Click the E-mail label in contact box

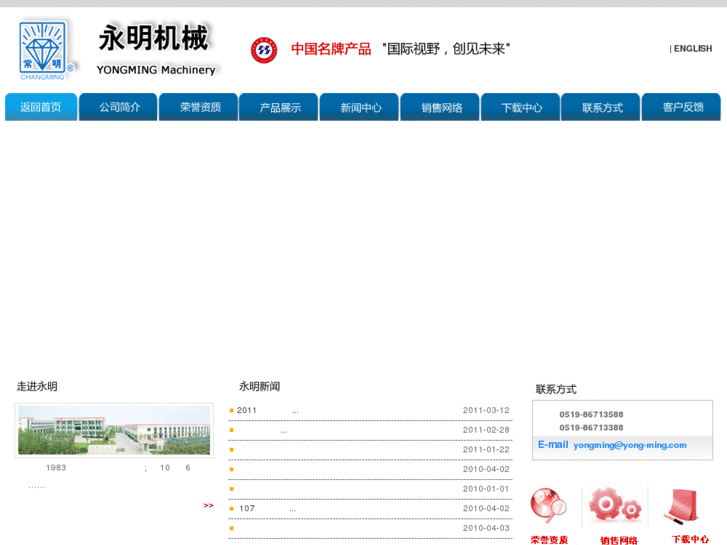[553, 445]
